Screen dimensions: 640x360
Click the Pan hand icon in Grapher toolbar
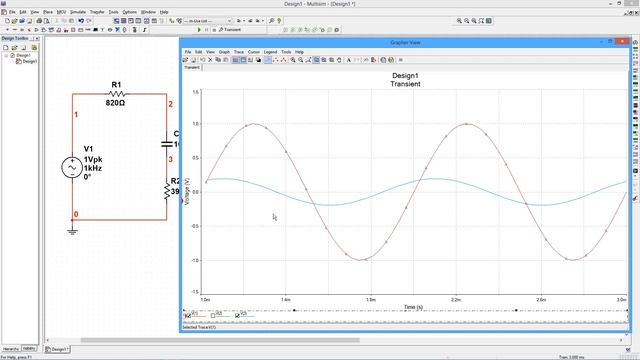click(339, 60)
